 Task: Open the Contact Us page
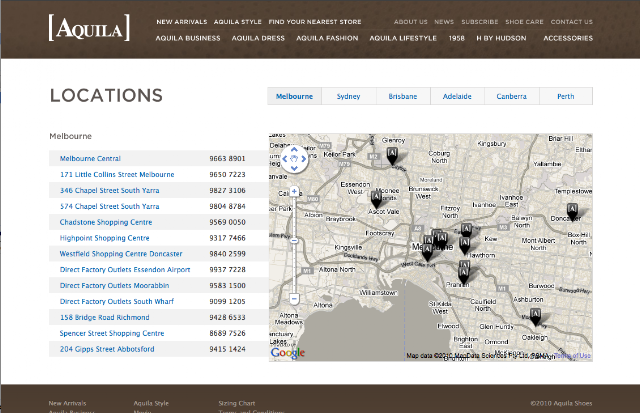coord(571,22)
